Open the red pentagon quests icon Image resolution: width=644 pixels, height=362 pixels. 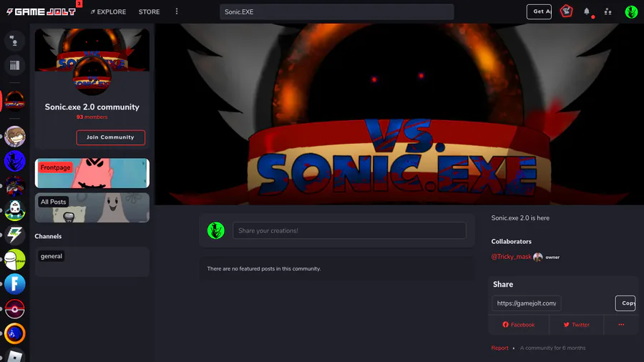[567, 11]
